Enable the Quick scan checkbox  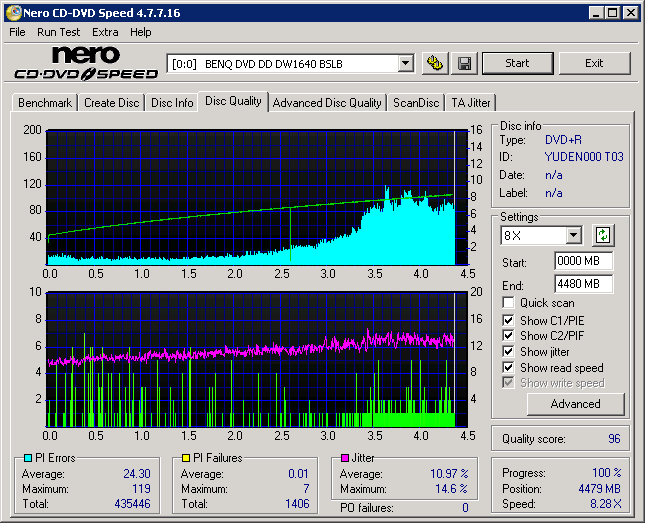509,303
